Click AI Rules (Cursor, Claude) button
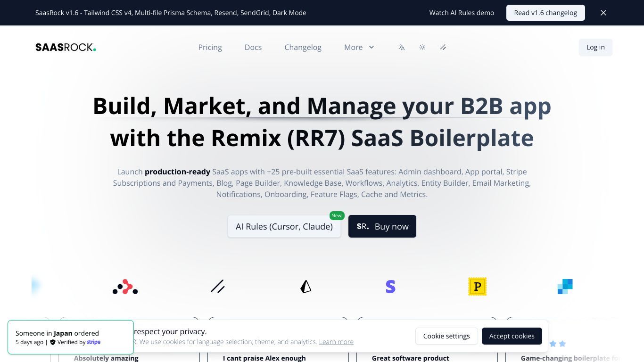The height and width of the screenshot is (362, 644). click(x=284, y=226)
